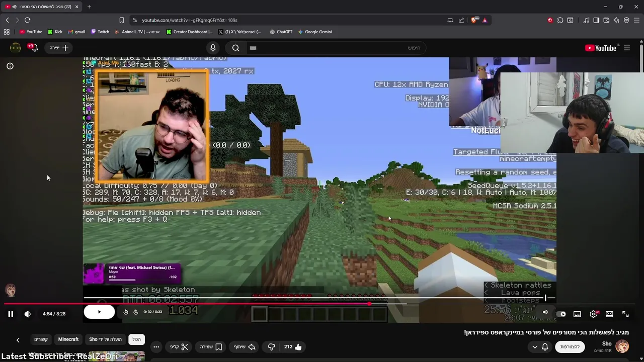The height and width of the screenshot is (362, 644).
Task: Click the YouTube search magnifier icon
Action: point(235,48)
